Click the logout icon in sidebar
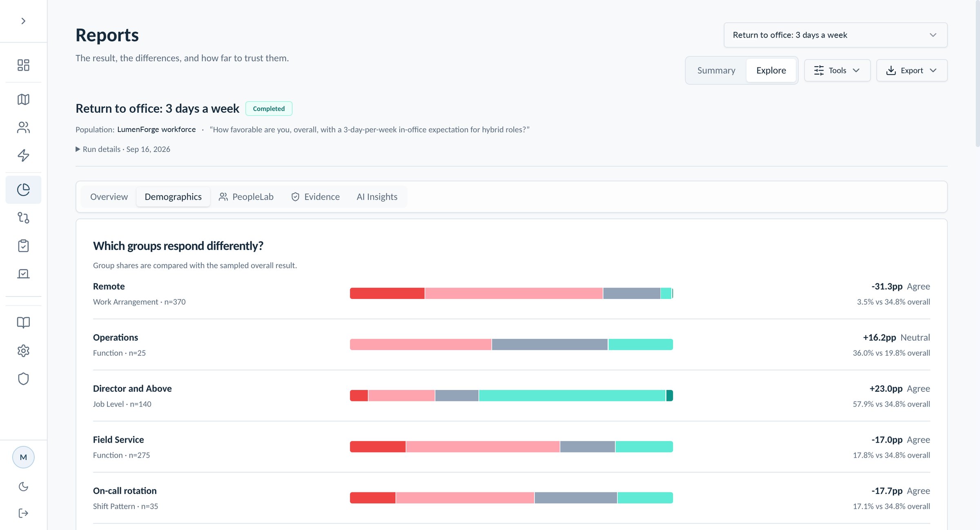The height and width of the screenshot is (530, 980). [x=23, y=513]
